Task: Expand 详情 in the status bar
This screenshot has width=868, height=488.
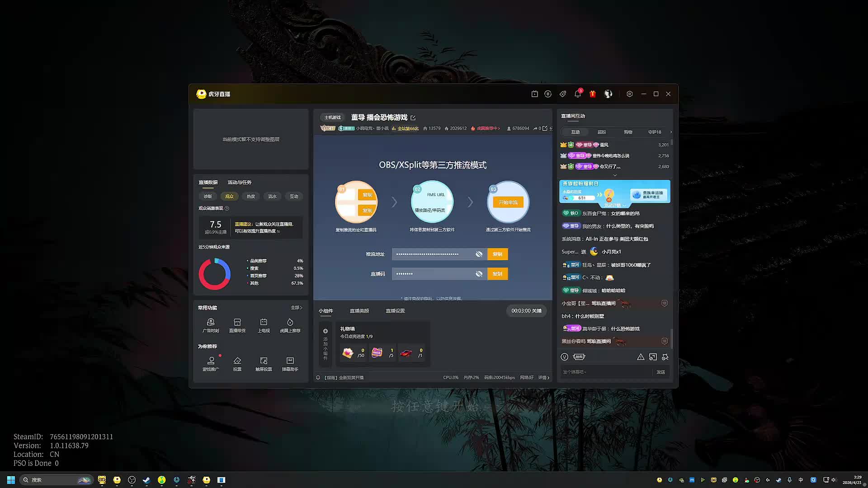Action: click(x=544, y=378)
